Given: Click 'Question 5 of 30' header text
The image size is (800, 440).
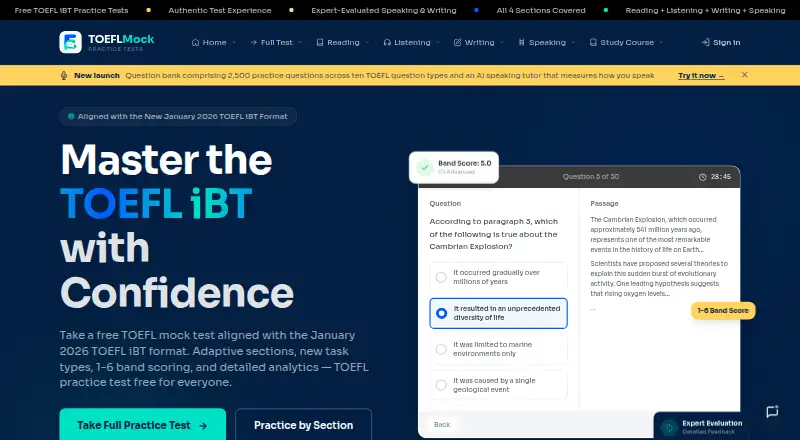Looking at the screenshot, I should (x=590, y=177).
